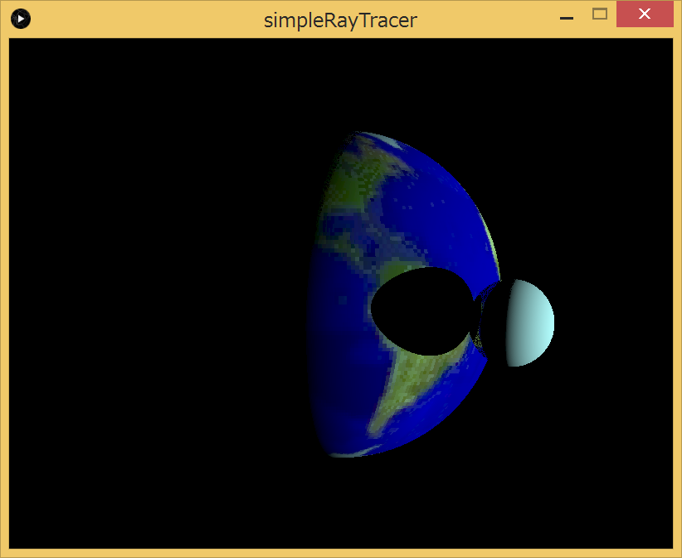682x558 pixels.
Task: Click the black background below the cyan sphere
Action: 540,450
